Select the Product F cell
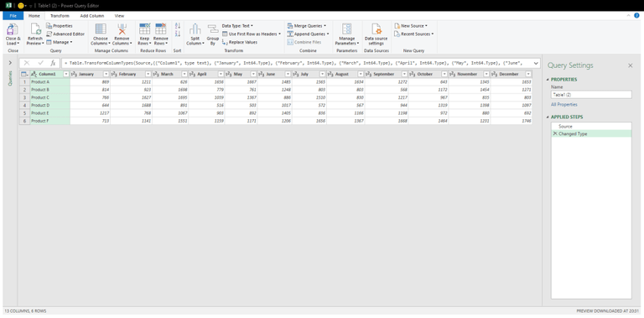The height and width of the screenshot is (318, 644). (x=49, y=121)
